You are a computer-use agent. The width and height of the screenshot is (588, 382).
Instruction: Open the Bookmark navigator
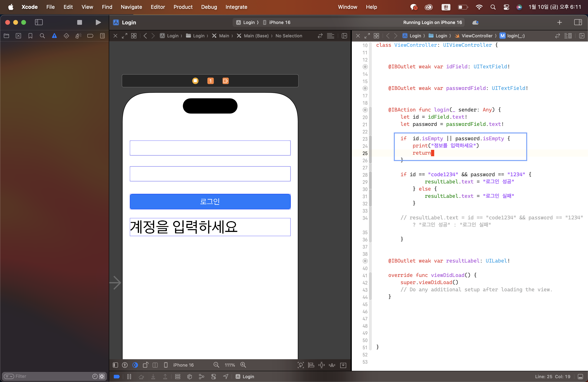tap(30, 36)
